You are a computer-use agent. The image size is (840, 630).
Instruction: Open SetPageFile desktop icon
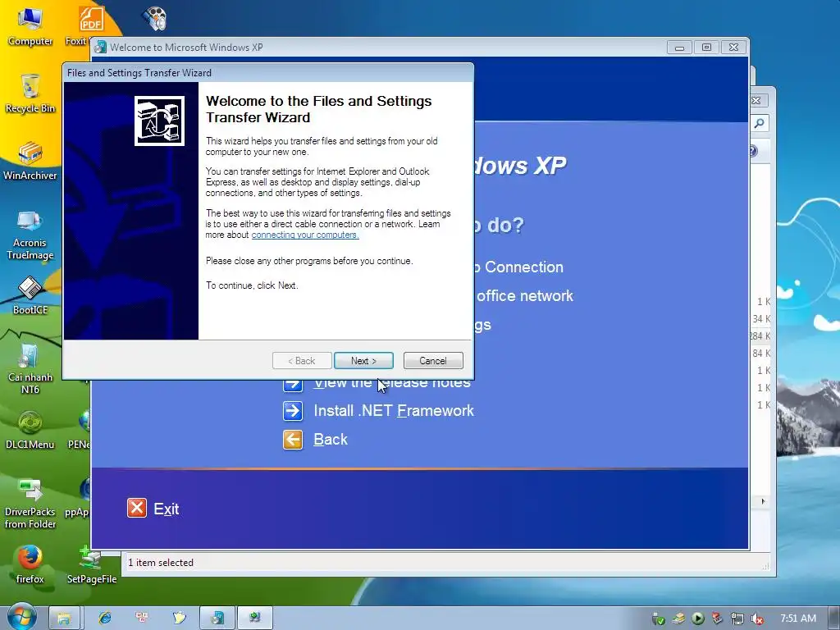pos(92,565)
